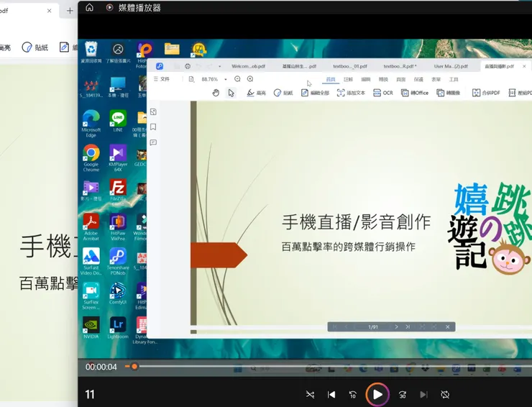Screen dimensions: 532x407
Task: Jump to last page in page navigator
Action: [x=408, y=326]
